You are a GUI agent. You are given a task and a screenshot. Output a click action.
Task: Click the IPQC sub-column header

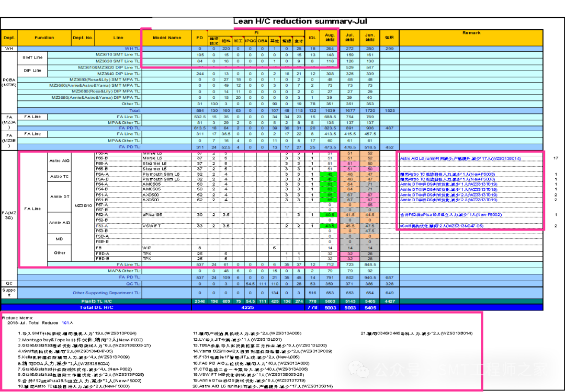251,40
